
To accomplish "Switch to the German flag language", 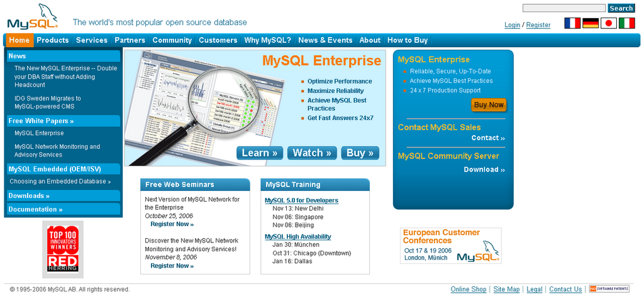I will [590, 23].
